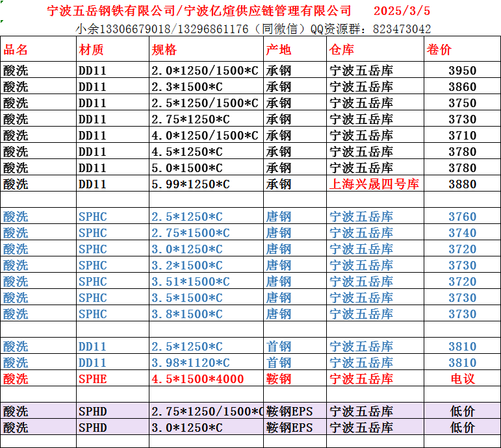
Task: Select the contact line with QQ资源群 823473042
Action: tap(253, 29)
